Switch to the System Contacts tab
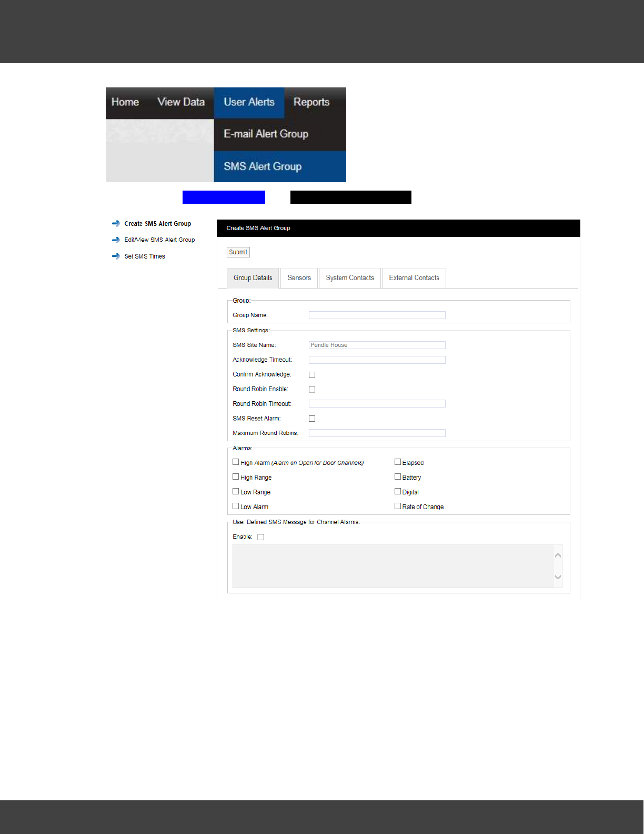 [350, 278]
